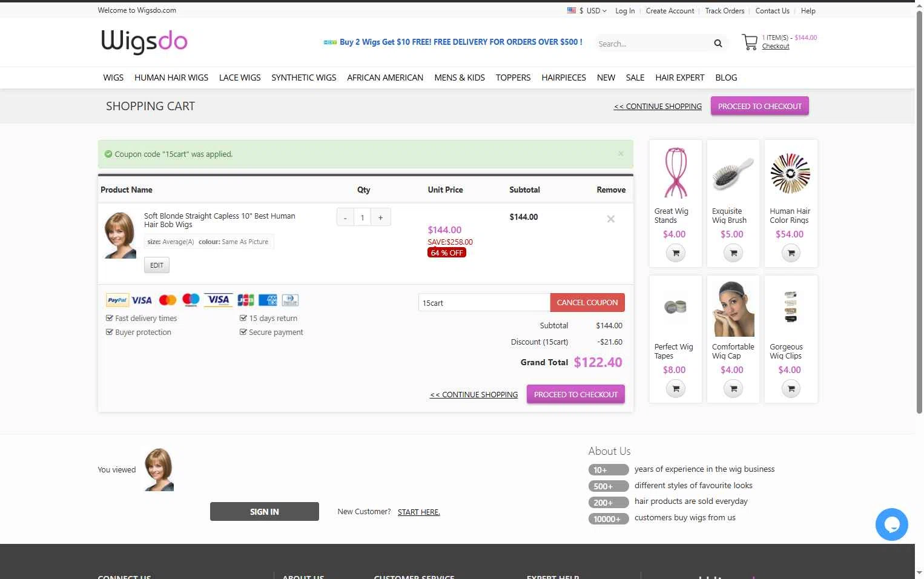Add Perfect Wig Tapes to cart

676,389
